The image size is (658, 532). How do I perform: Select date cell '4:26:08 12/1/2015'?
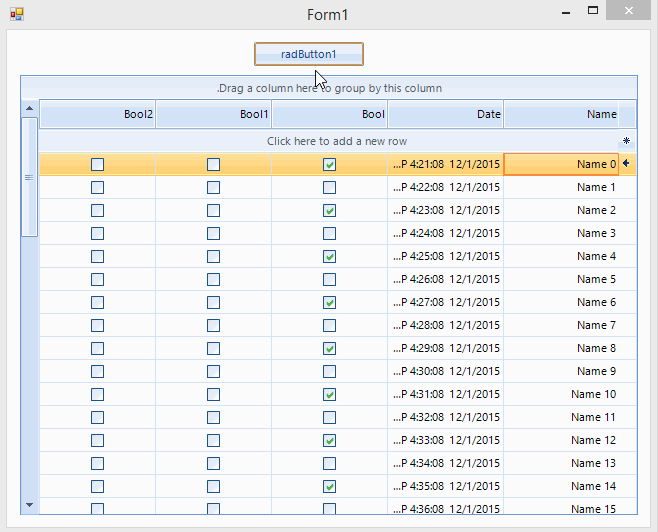coord(445,279)
